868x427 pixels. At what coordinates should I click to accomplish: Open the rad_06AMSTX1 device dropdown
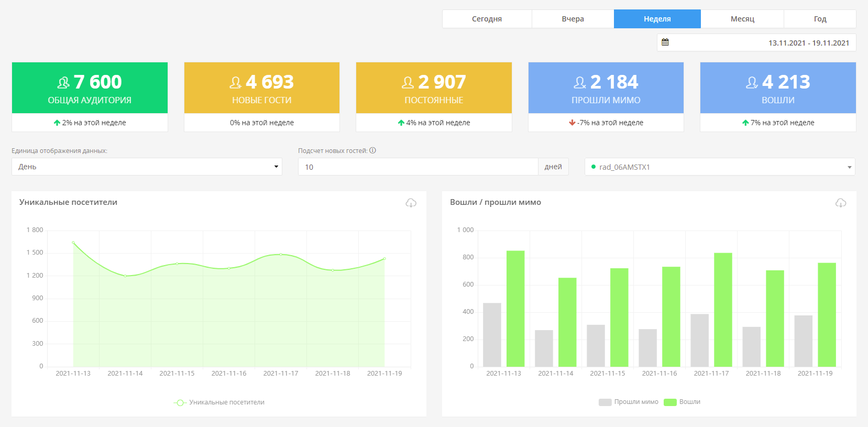(720, 167)
